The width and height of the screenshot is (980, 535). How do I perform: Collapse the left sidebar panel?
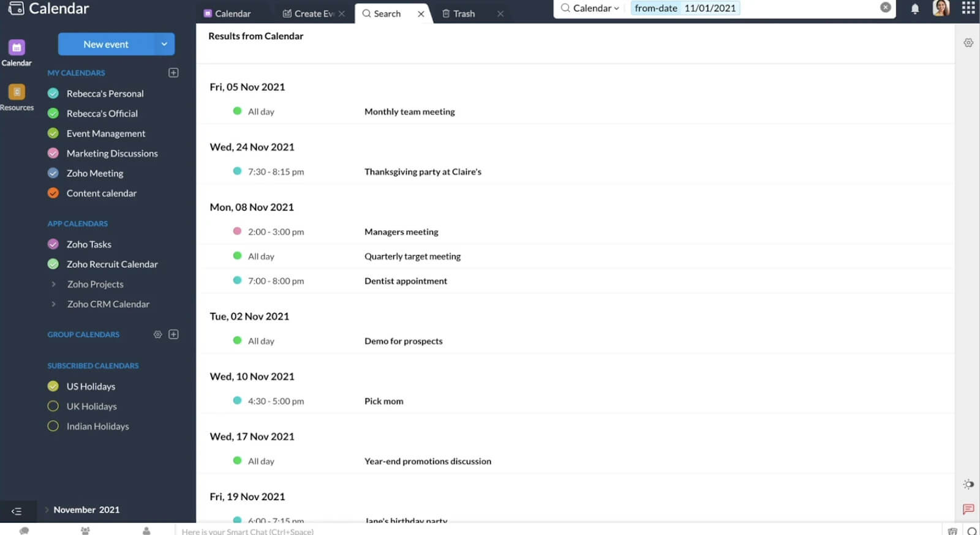[x=17, y=511]
